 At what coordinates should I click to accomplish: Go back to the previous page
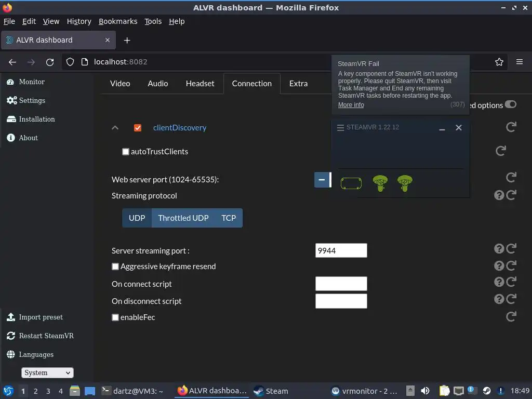point(12,62)
